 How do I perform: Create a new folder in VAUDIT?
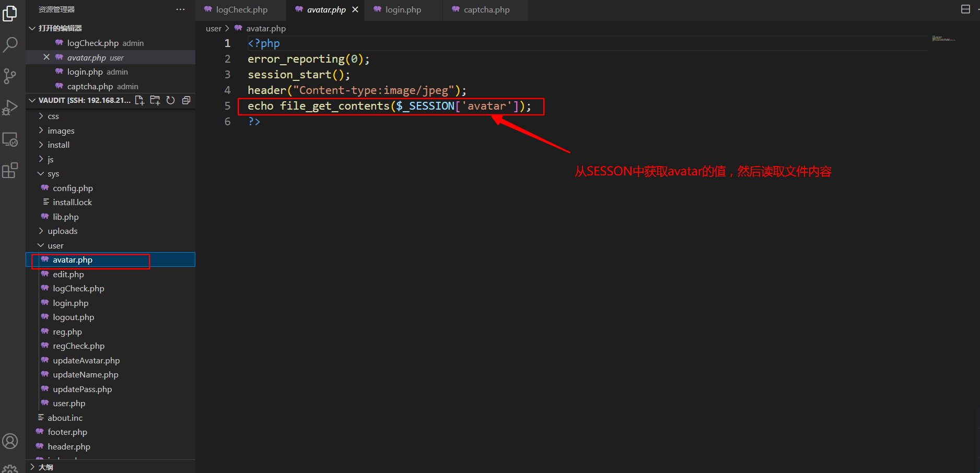click(x=155, y=100)
